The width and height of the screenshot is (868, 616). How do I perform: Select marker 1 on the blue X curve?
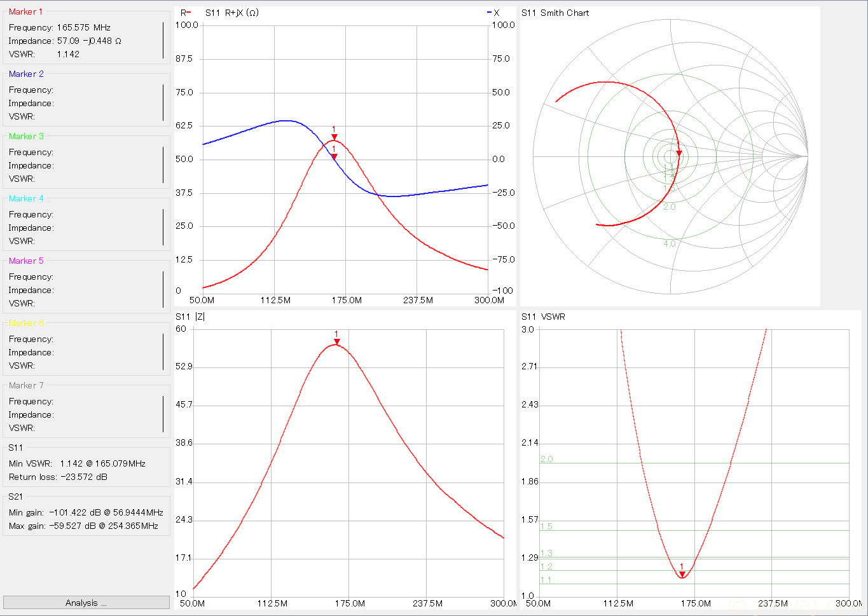tap(334, 156)
